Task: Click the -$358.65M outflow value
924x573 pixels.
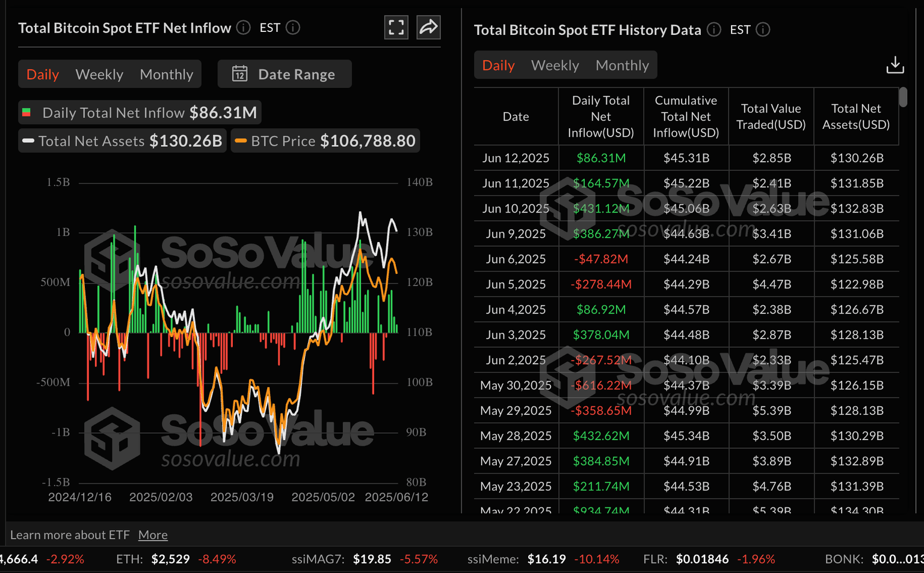Action: [x=601, y=410]
